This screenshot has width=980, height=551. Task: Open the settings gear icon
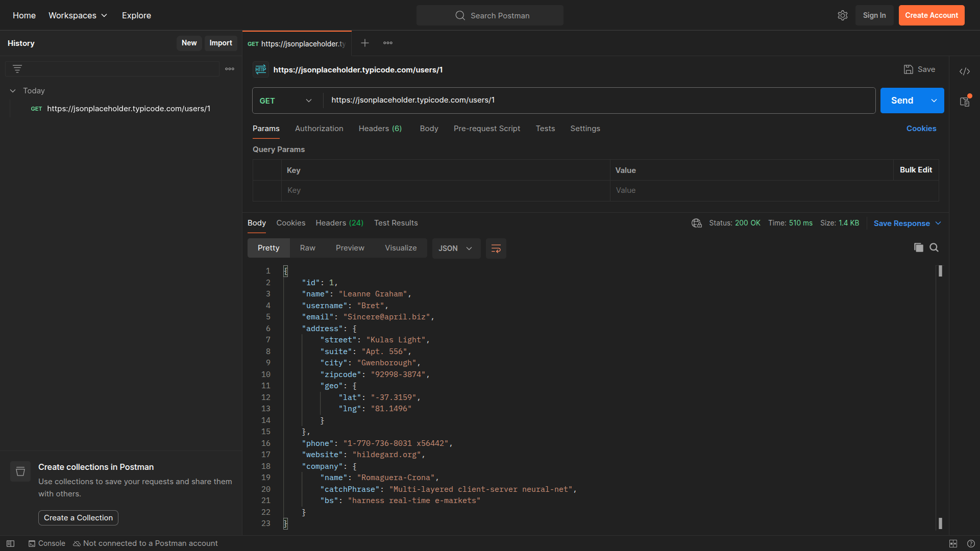pyautogui.click(x=843, y=15)
